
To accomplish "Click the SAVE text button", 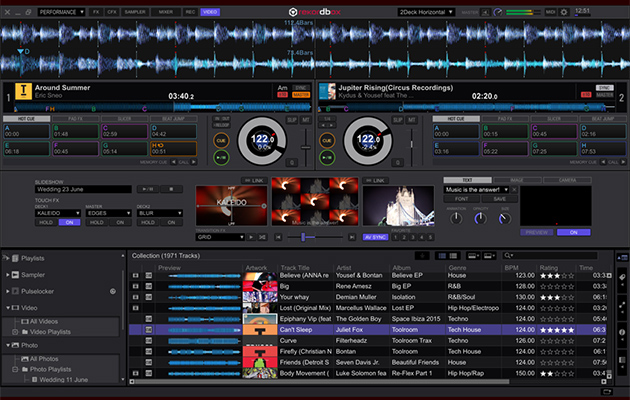I will pos(498,199).
